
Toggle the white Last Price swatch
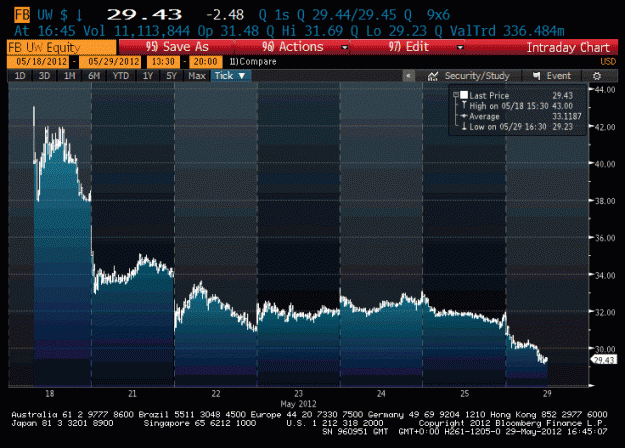click(464, 95)
